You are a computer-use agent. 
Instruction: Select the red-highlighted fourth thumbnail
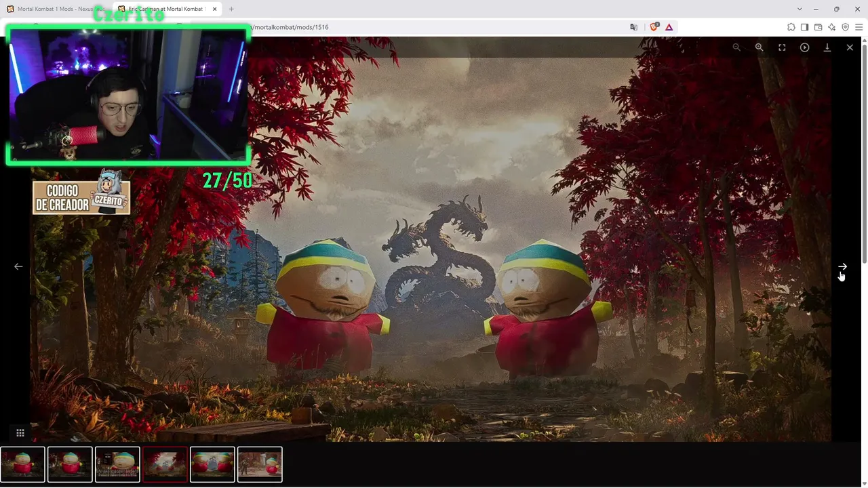(165, 464)
